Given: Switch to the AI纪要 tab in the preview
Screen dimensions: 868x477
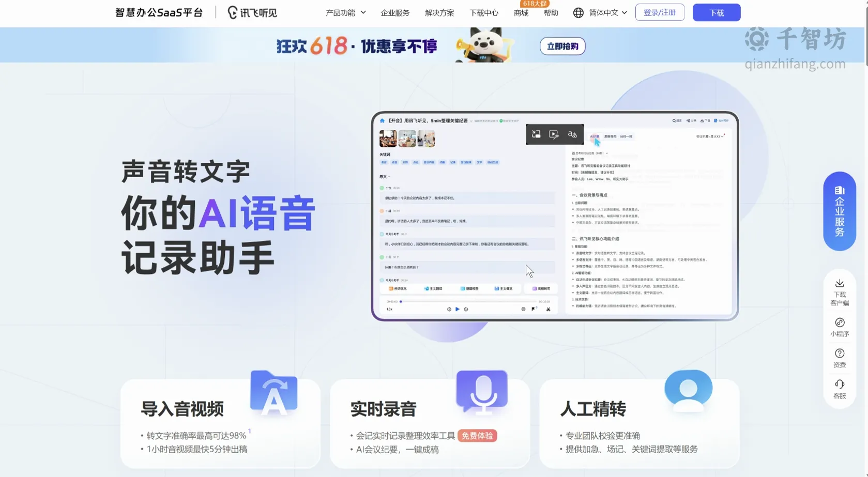Looking at the screenshot, I should click(x=595, y=136).
